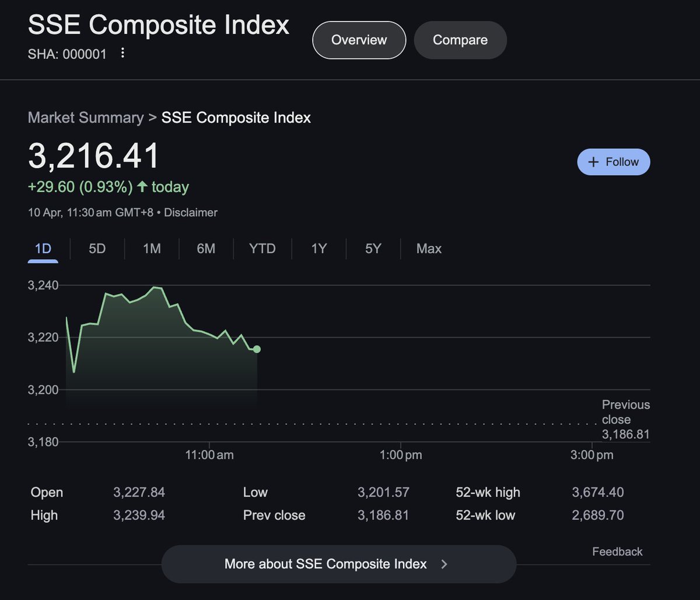
Task: Click the 52-wk high label
Action: pos(488,492)
